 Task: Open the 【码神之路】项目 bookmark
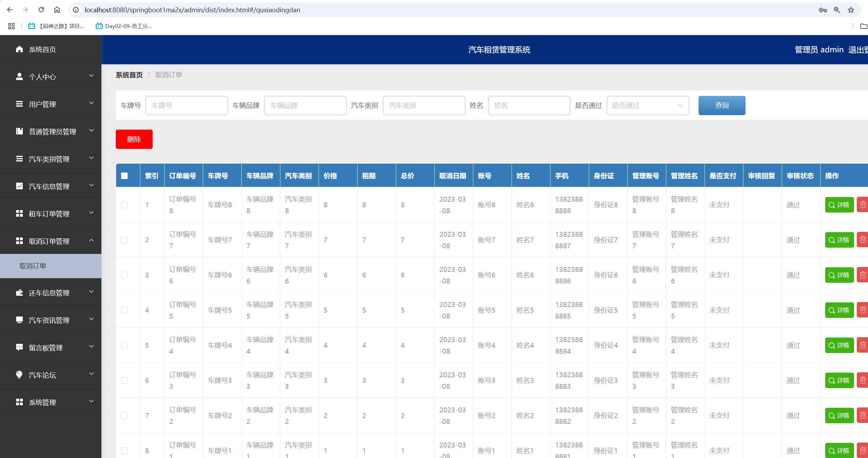tap(56, 26)
